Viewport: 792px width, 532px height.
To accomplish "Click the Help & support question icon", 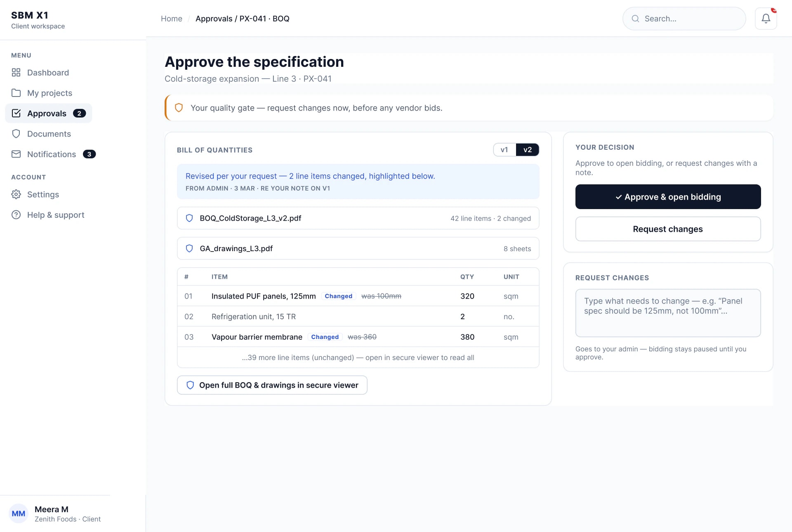I will point(16,215).
